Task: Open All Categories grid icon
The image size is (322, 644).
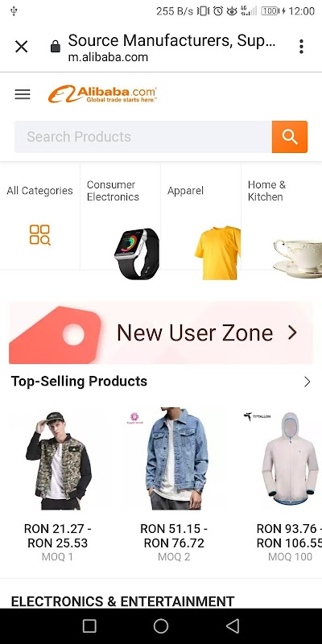Action: [39, 235]
